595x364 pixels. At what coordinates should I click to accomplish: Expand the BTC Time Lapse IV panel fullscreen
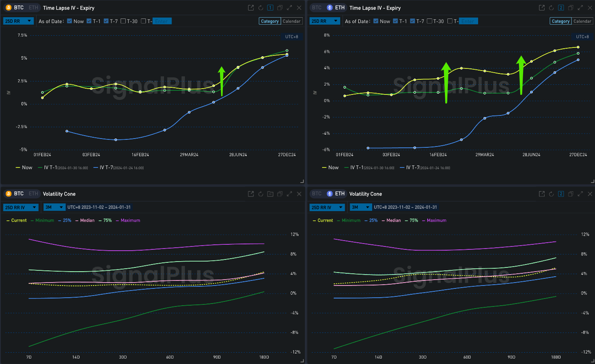(x=290, y=8)
